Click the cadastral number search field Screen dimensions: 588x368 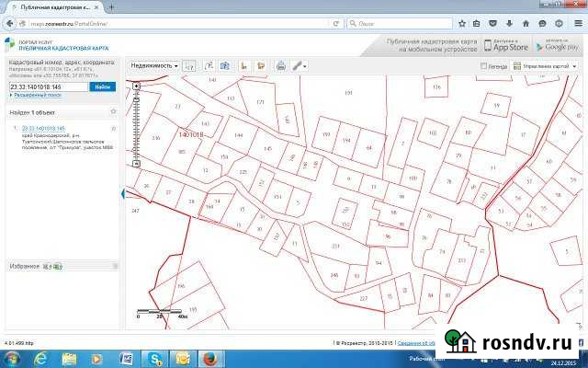[x=48, y=86]
